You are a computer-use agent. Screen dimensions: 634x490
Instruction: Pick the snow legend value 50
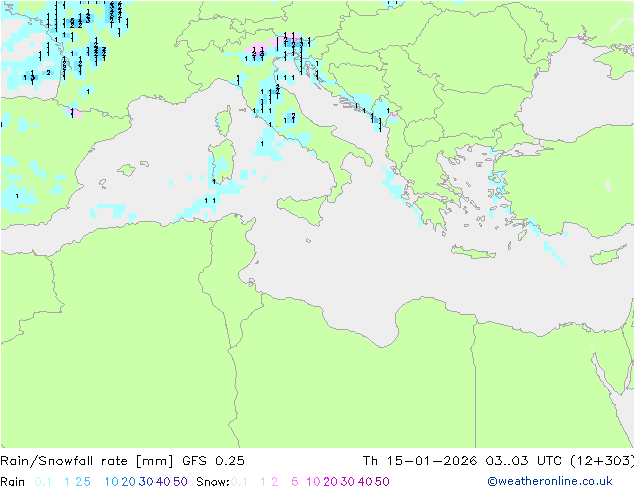[x=382, y=482]
